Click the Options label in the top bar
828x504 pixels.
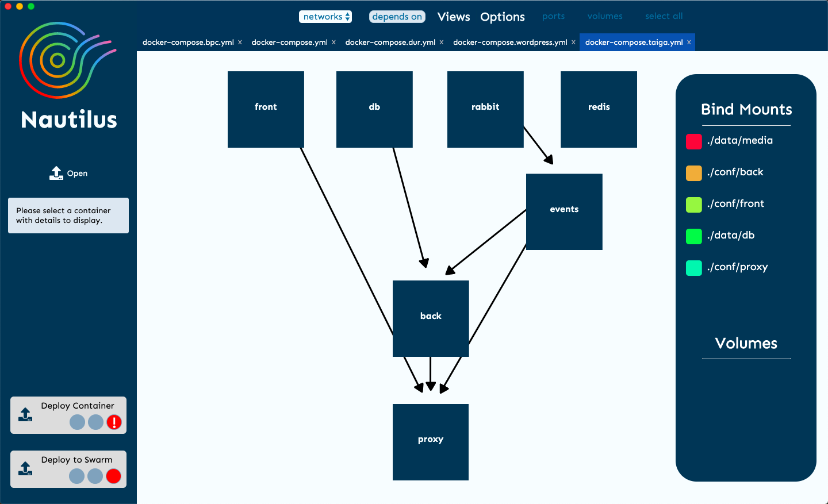[503, 17]
